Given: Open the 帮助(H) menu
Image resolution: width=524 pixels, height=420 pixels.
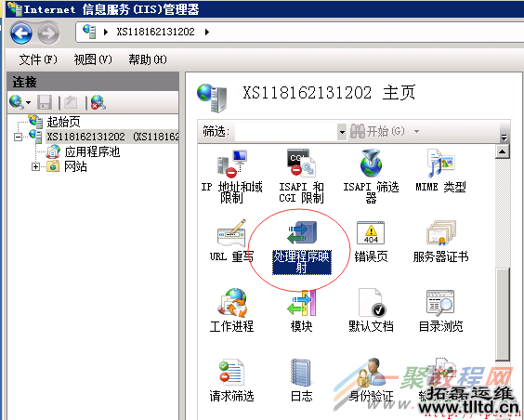Looking at the screenshot, I should tap(148, 59).
